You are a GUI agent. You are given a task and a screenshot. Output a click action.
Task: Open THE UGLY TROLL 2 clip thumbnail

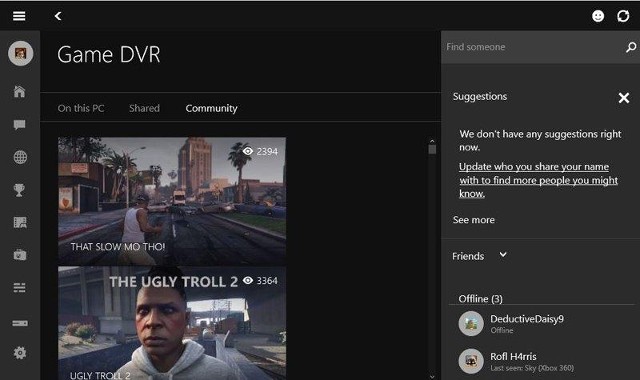pos(172,323)
